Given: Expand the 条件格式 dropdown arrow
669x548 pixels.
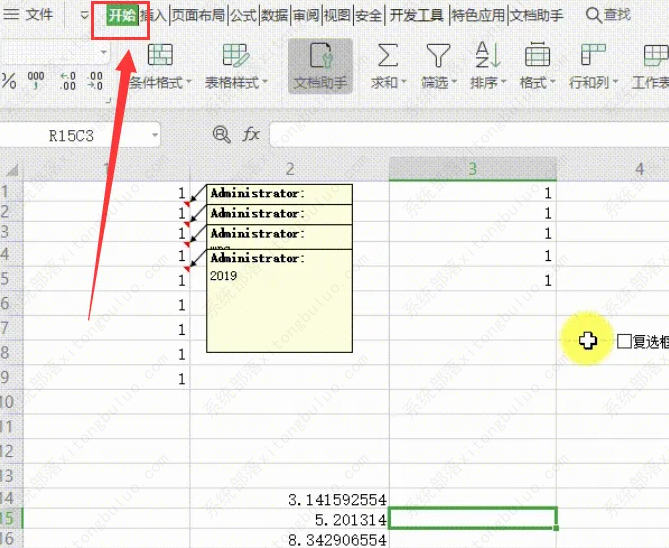Looking at the screenshot, I should (x=189, y=82).
